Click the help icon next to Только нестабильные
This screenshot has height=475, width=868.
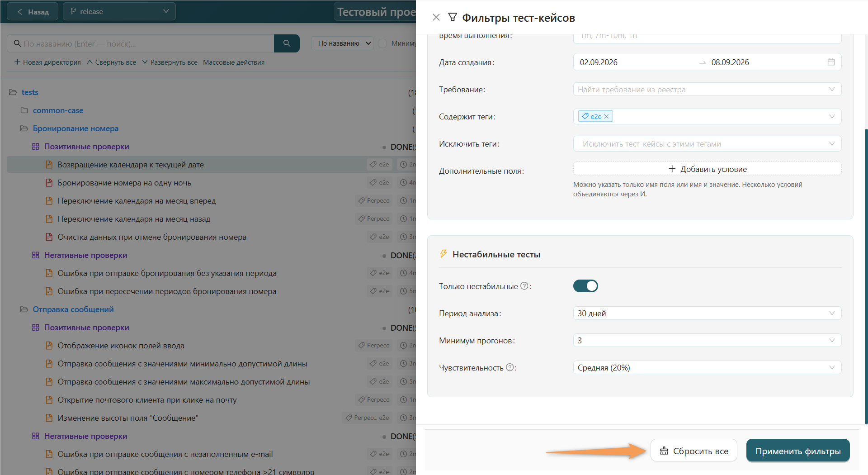(x=524, y=286)
